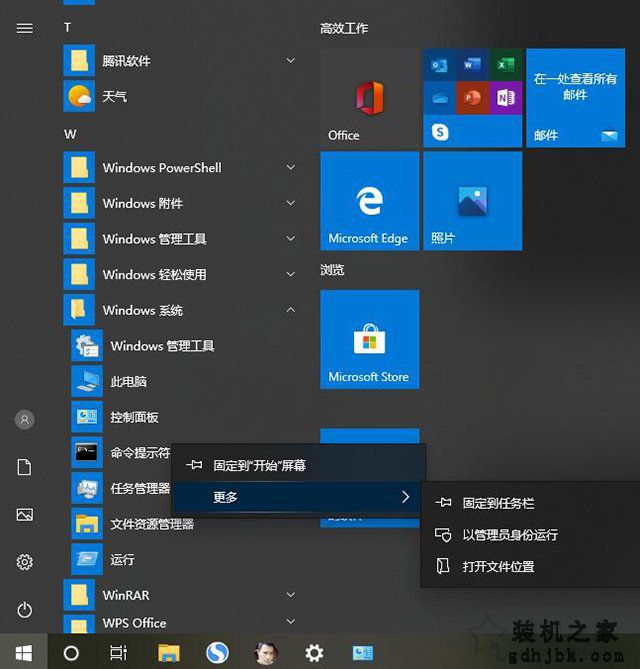Viewport: 640px width, 669px height.
Task: Open the 邮件 mail tile
Action: tap(576, 98)
